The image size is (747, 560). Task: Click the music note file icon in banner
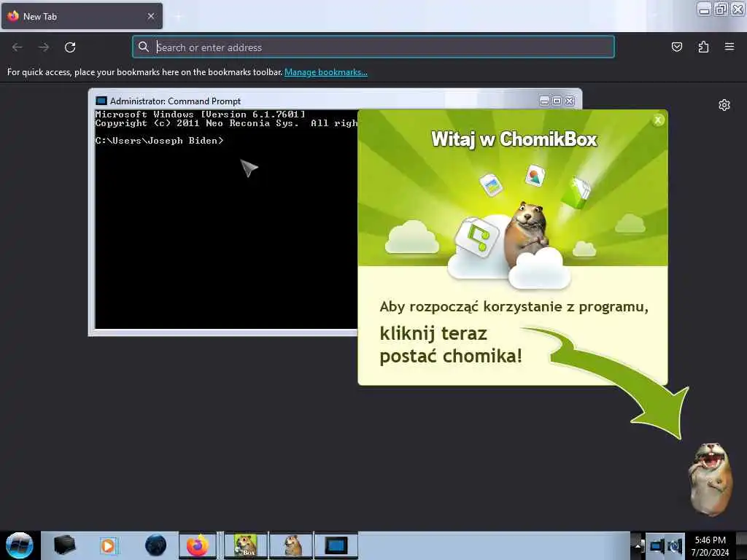(477, 237)
